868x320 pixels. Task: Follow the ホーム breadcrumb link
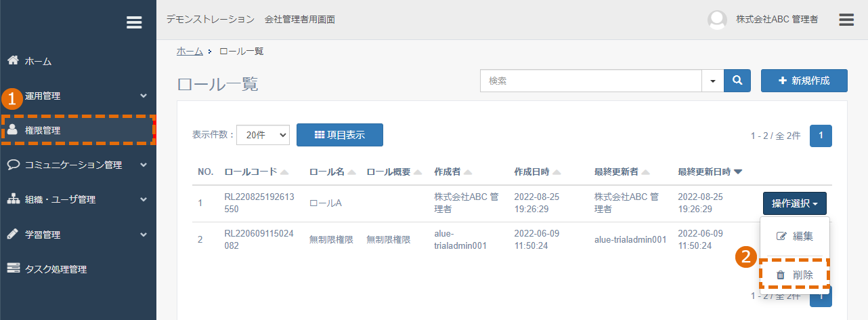pos(190,51)
